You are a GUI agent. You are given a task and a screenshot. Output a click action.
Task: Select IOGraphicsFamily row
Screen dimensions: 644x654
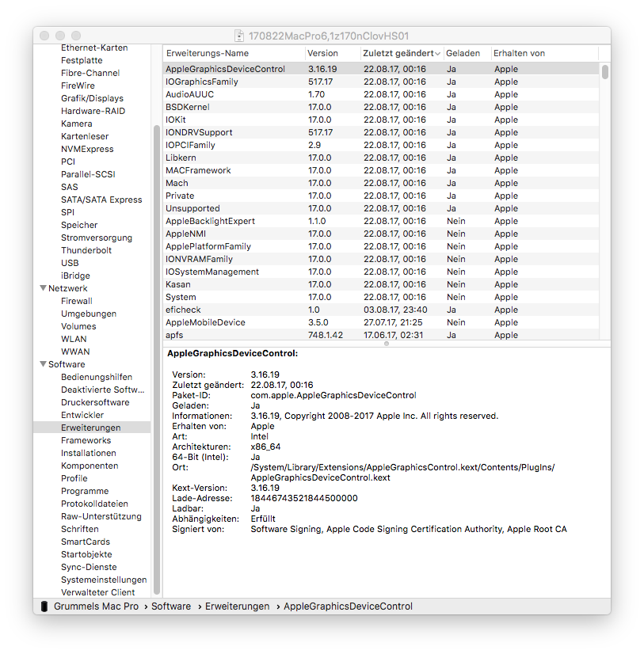click(x=381, y=82)
